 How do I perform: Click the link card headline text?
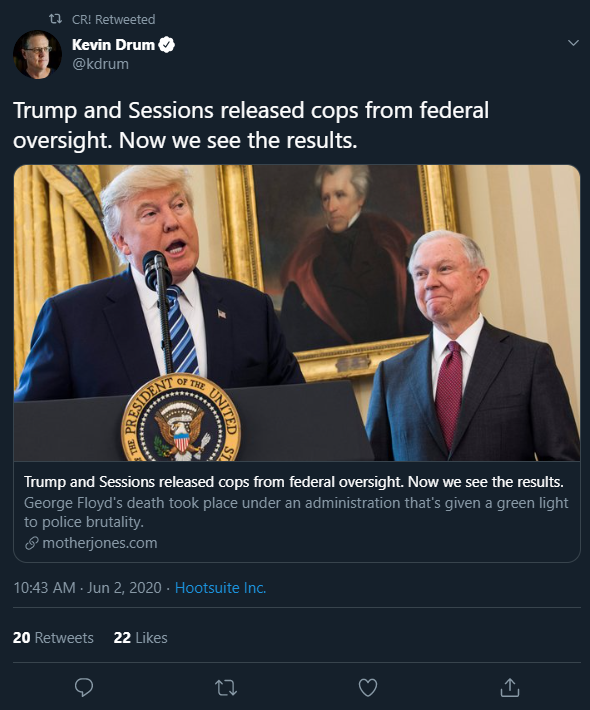click(x=293, y=482)
